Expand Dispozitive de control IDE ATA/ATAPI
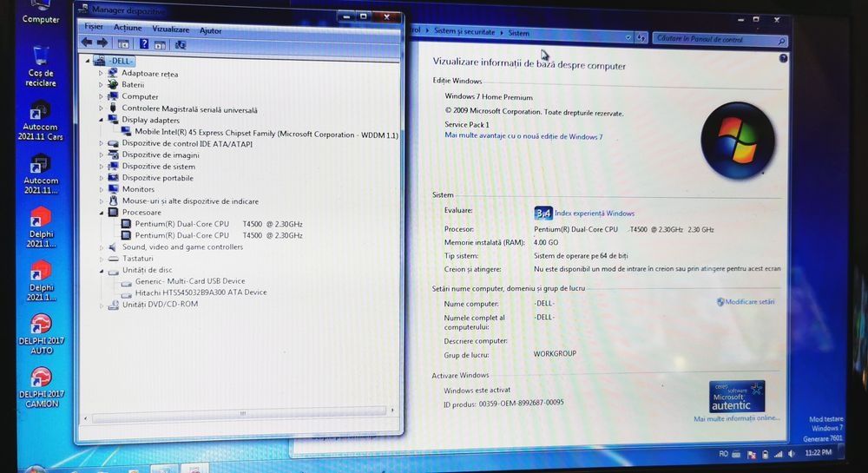This screenshot has width=868, height=473. (101, 143)
